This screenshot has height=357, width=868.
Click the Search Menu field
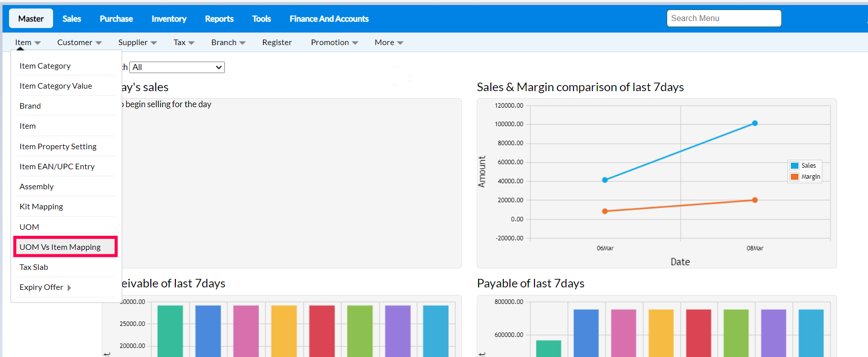click(723, 19)
